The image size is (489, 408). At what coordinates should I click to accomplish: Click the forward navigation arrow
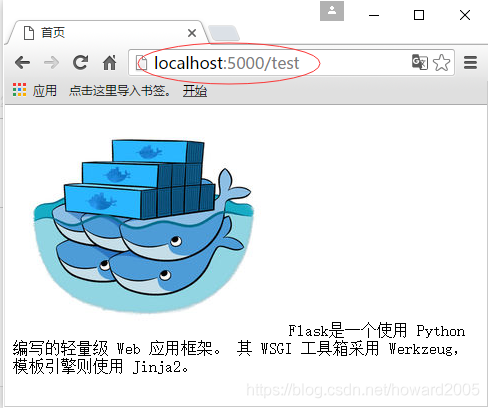[51, 62]
